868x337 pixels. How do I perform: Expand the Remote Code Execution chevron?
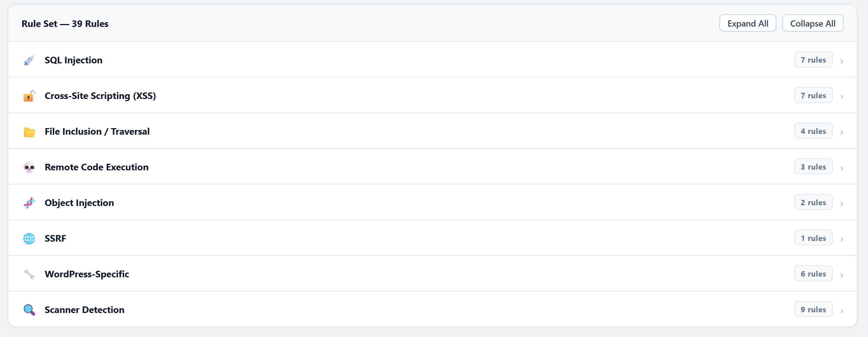click(x=842, y=168)
